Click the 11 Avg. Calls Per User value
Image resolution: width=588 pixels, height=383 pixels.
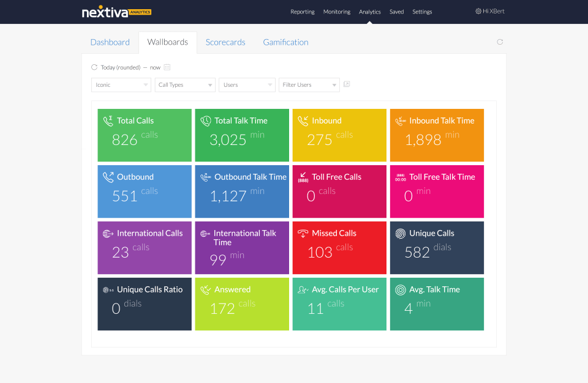click(315, 308)
